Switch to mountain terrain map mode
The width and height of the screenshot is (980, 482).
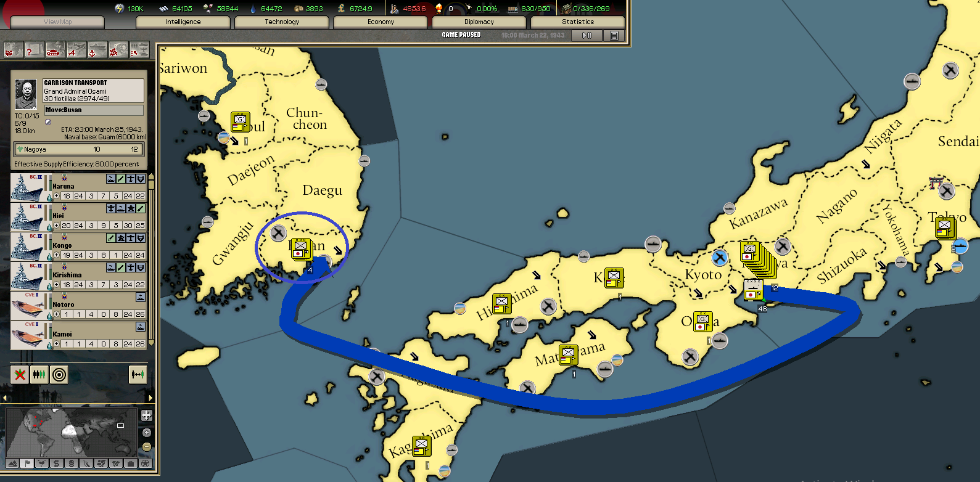[x=12, y=464]
